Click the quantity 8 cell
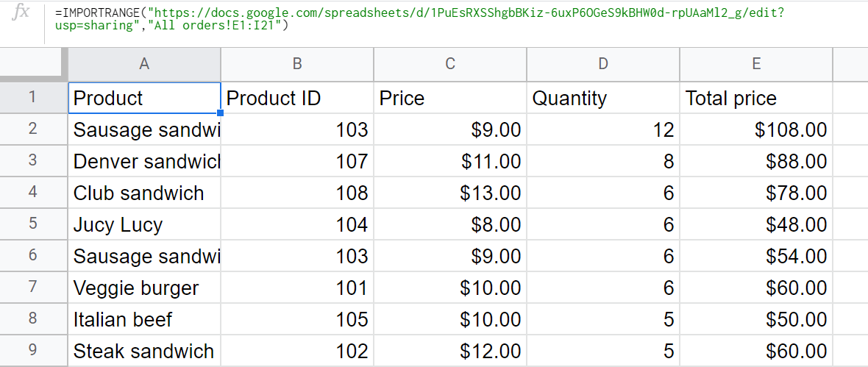 [x=603, y=161]
